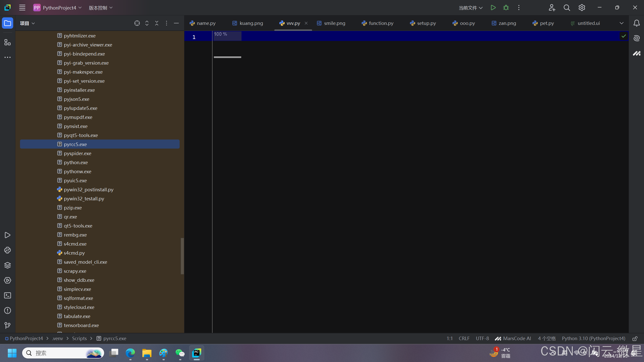
Task: Start debugging with the bug icon
Action: click(506, 8)
